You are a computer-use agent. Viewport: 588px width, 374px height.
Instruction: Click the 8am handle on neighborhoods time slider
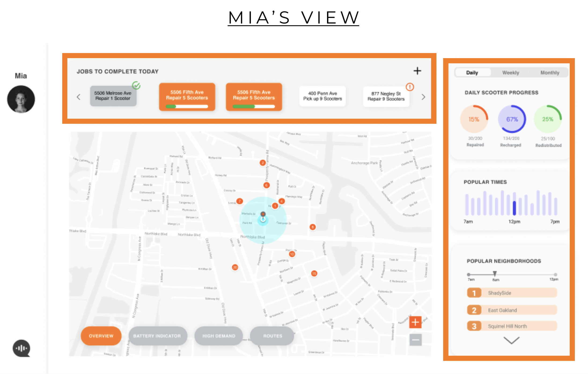(x=495, y=274)
